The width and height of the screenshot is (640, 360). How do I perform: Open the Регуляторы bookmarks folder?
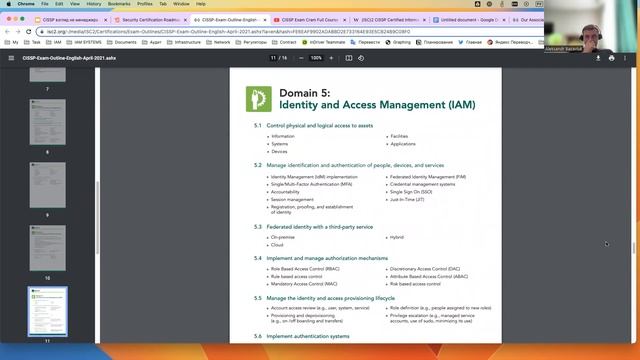click(251, 42)
